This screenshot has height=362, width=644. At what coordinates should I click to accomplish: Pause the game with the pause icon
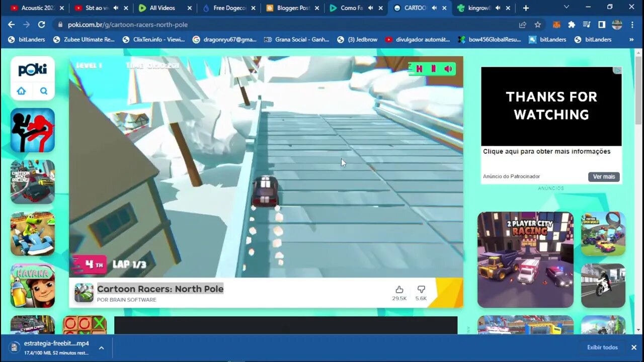click(x=433, y=69)
